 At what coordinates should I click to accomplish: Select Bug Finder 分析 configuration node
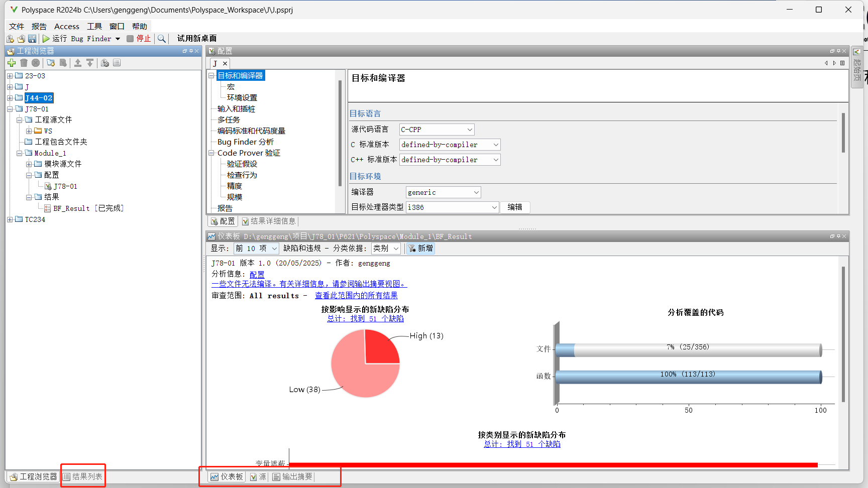click(246, 142)
